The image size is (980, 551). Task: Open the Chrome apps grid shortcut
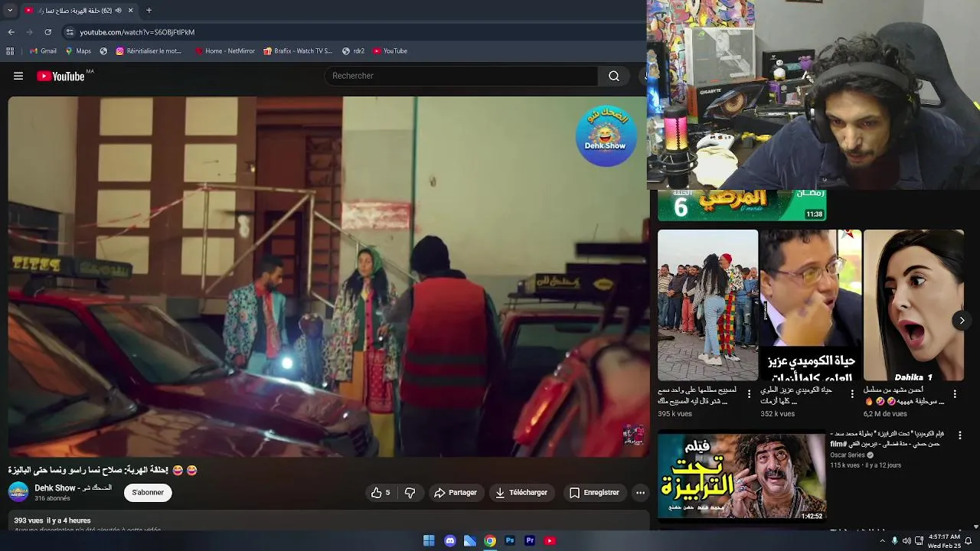[10, 51]
